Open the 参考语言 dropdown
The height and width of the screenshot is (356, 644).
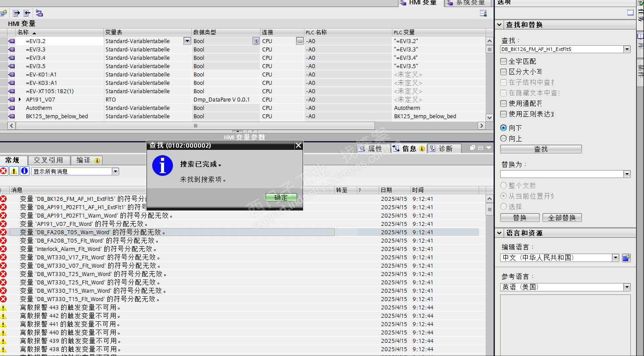pyautogui.click(x=627, y=287)
